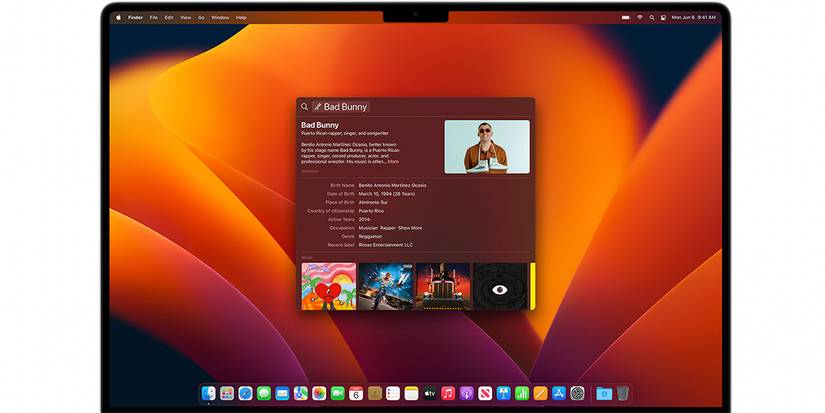Open Photos app in the Dock
The width and height of the screenshot is (825, 413).
pyautogui.click(x=319, y=393)
